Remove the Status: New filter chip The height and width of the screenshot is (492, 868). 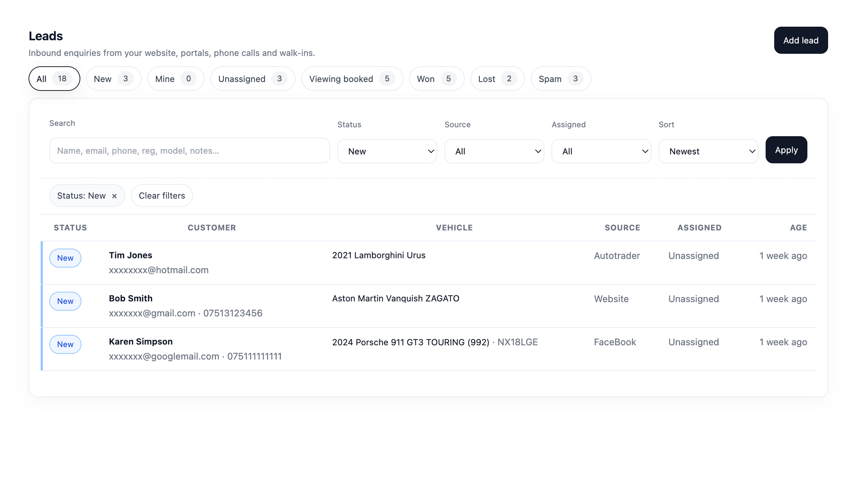click(114, 196)
